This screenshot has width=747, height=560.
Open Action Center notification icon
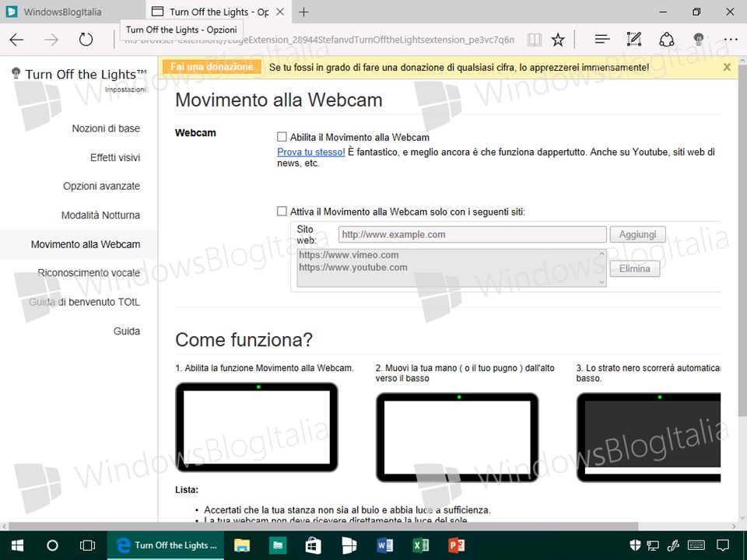tap(723, 545)
